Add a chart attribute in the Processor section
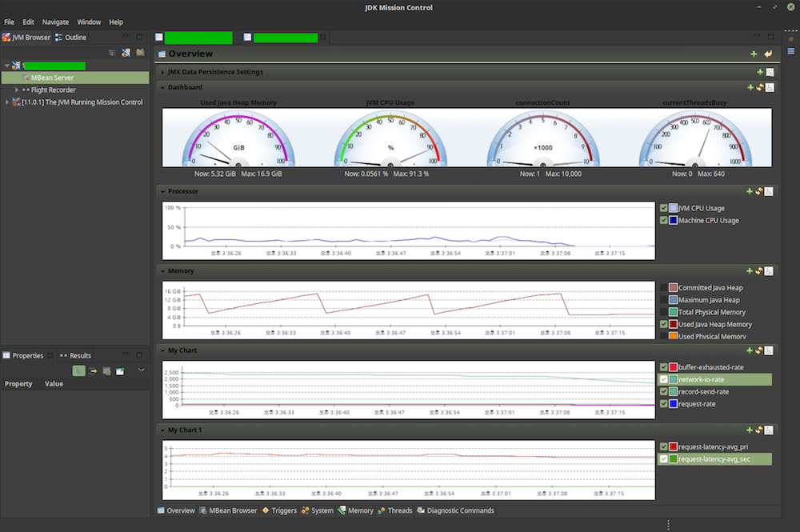This screenshot has height=532, width=800. click(x=750, y=191)
